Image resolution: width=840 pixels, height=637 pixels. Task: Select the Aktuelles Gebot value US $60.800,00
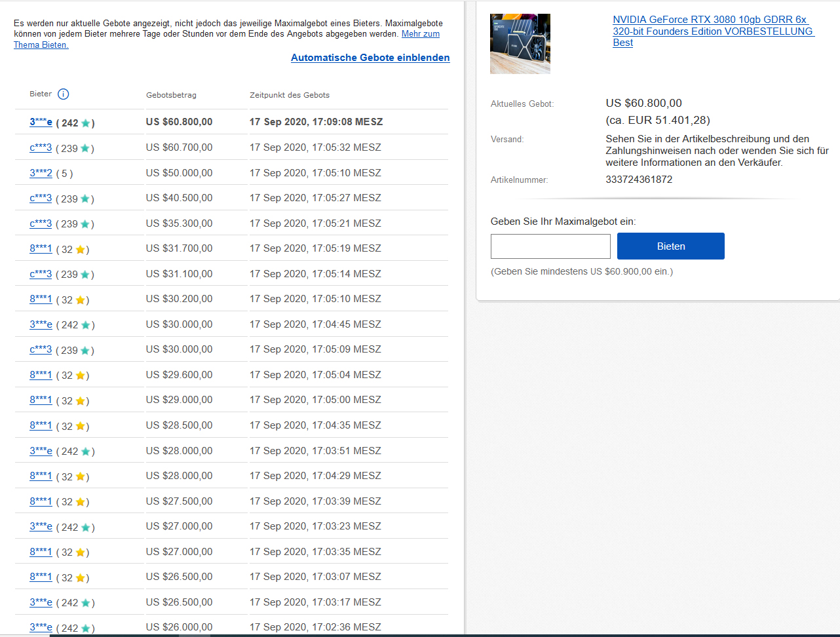[x=643, y=103]
